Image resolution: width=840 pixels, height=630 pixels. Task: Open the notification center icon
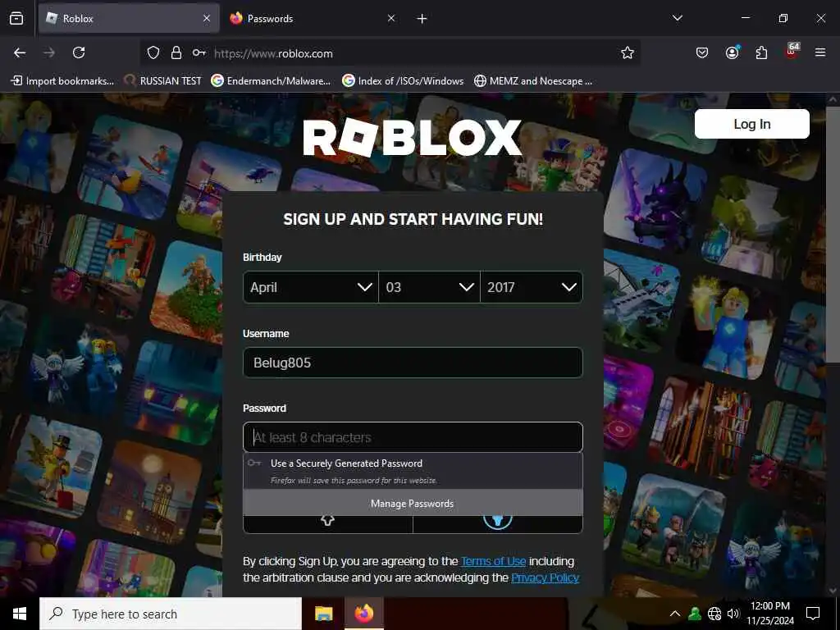pos(813,614)
